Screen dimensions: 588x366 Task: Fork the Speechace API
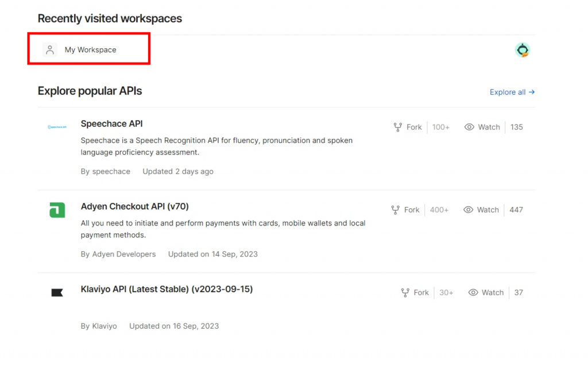click(x=408, y=127)
